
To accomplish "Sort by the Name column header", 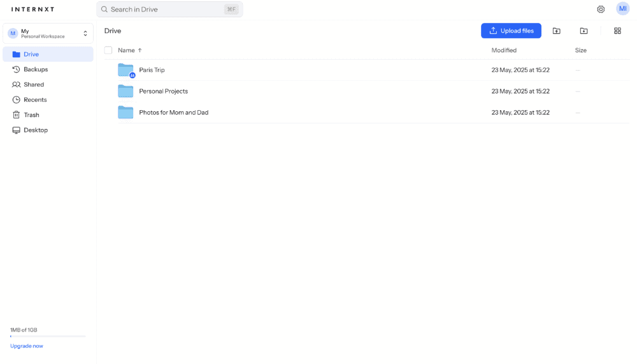I will [126, 50].
